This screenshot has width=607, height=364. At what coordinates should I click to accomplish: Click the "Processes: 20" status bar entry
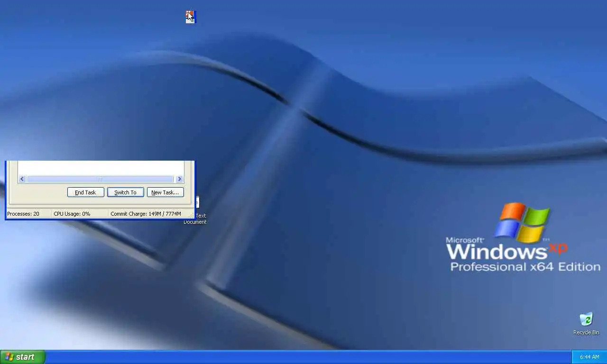[x=23, y=214]
